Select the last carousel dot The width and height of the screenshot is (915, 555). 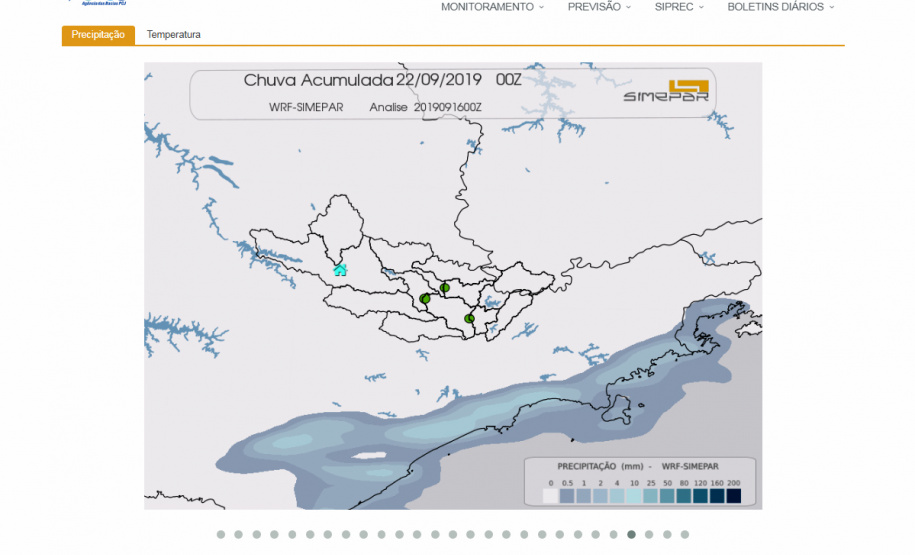coord(685,534)
